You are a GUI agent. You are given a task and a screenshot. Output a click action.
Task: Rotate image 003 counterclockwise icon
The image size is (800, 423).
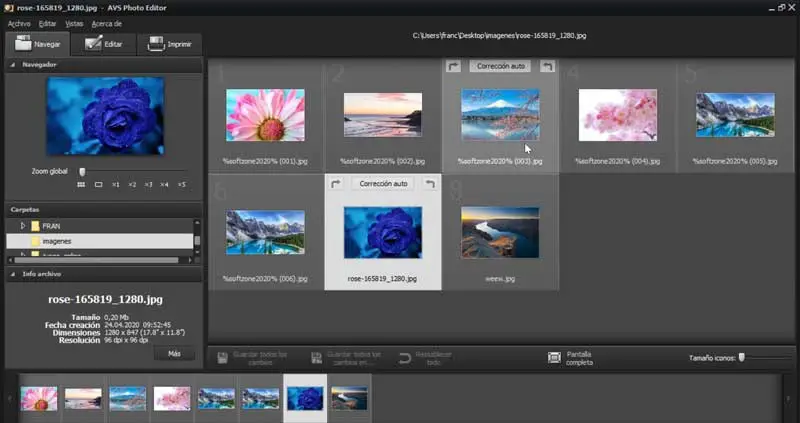coord(547,66)
